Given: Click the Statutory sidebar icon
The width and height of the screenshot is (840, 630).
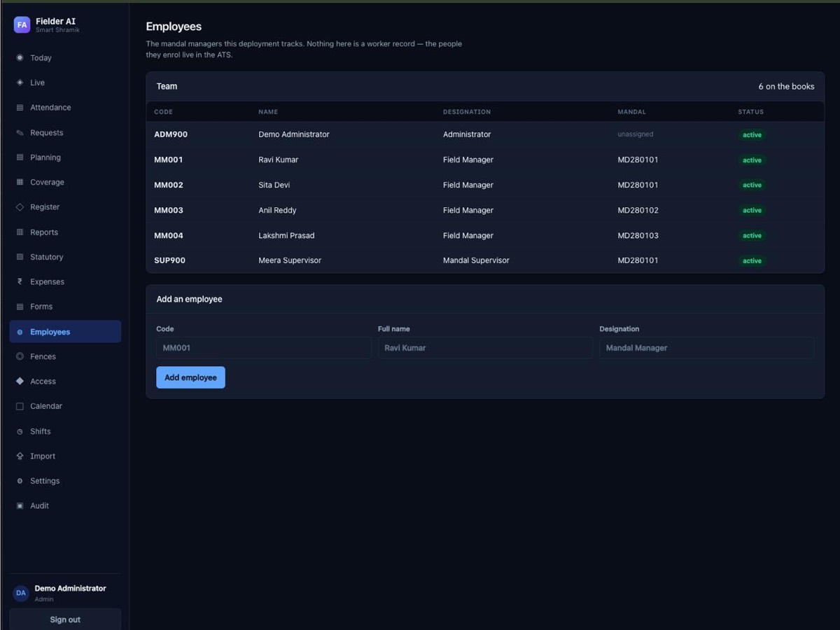Looking at the screenshot, I should click(x=20, y=257).
